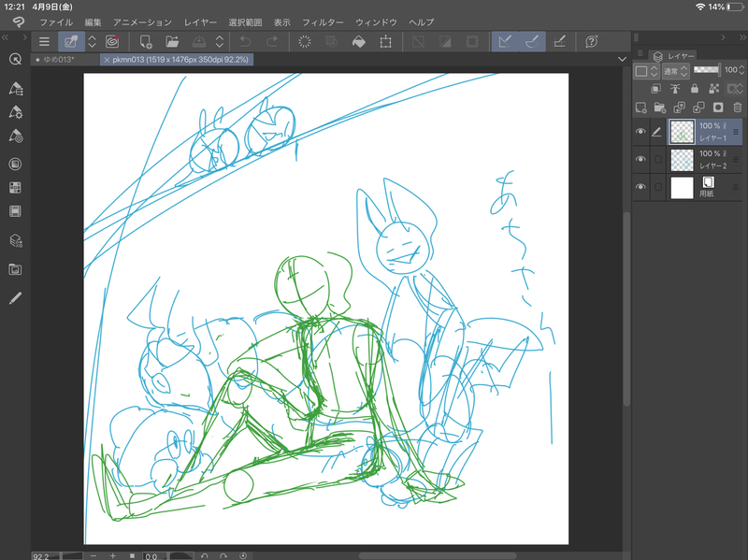
Task: Adjust the layer opacity slider
Action: click(707, 70)
